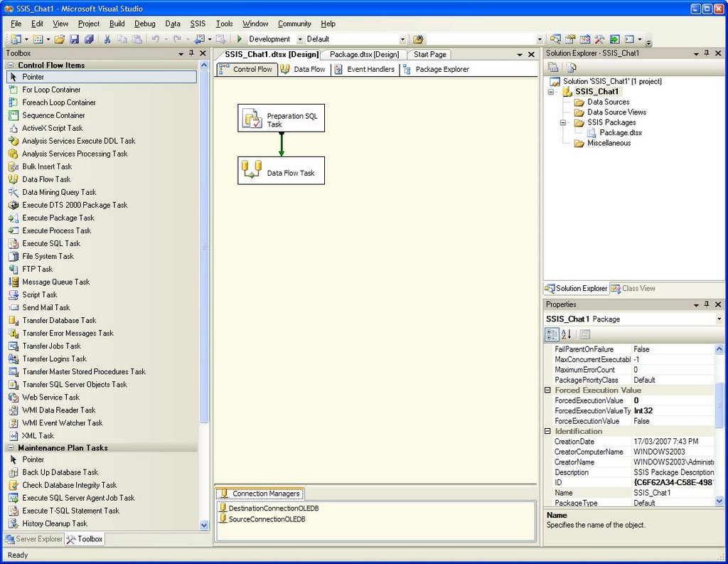Image resolution: width=728 pixels, height=564 pixels.
Task: Click the Start Debugging green play icon
Action: pyautogui.click(x=240, y=39)
